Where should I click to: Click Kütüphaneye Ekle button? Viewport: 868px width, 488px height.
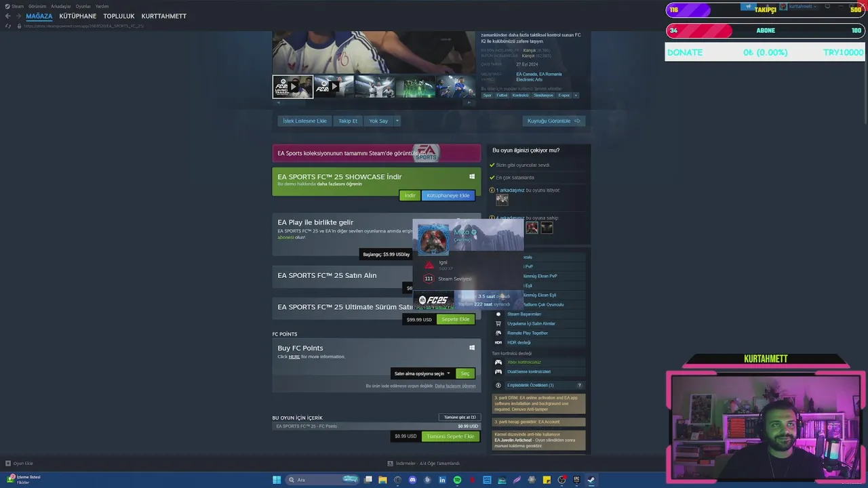448,195
